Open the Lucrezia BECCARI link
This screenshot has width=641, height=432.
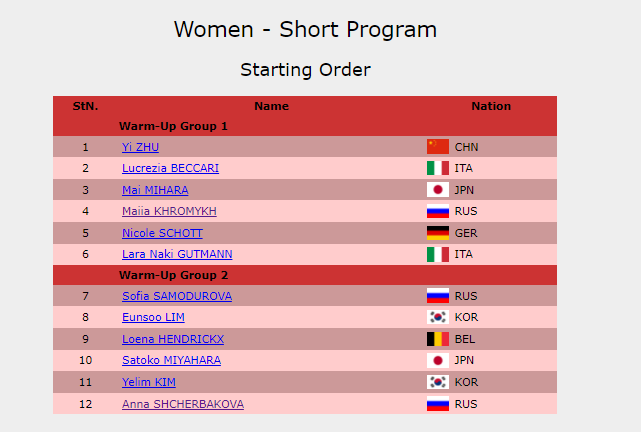[x=170, y=168]
